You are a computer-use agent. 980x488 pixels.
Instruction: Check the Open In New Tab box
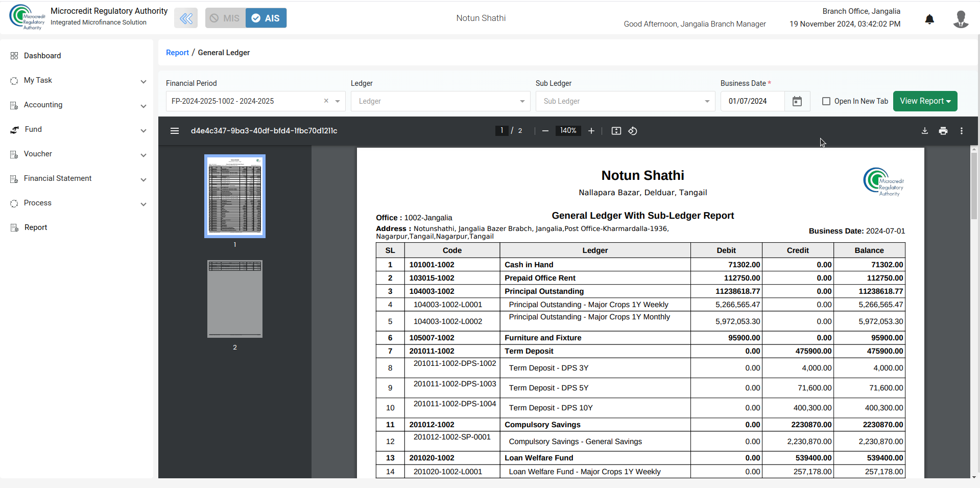click(826, 101)
